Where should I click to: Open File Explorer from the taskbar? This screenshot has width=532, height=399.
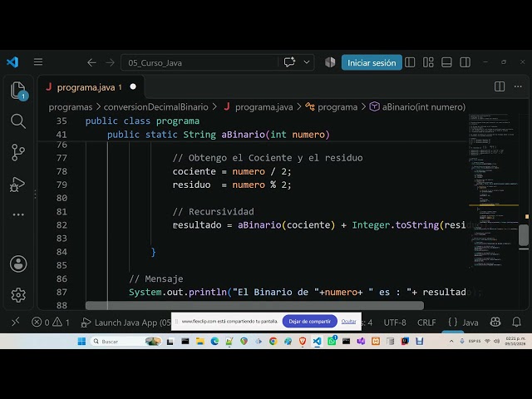pyautogui.click(x=199, y=342)
